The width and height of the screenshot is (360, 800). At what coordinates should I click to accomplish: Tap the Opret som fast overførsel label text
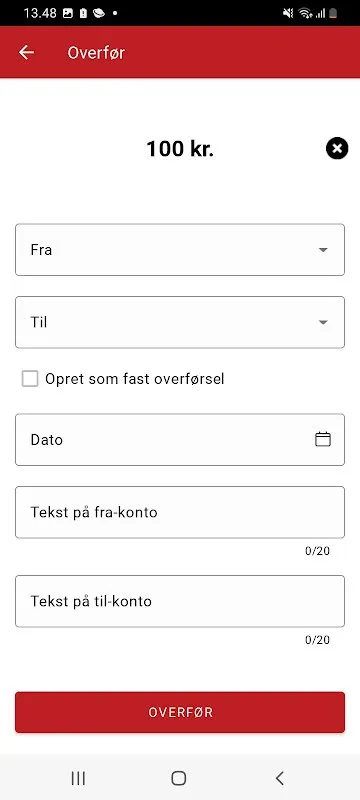click(135, 379)
